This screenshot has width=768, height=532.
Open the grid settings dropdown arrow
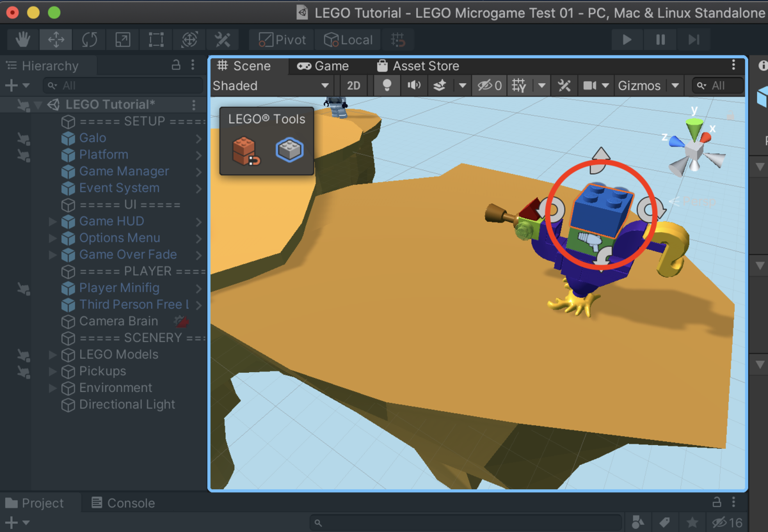click(x=542, y=86)
